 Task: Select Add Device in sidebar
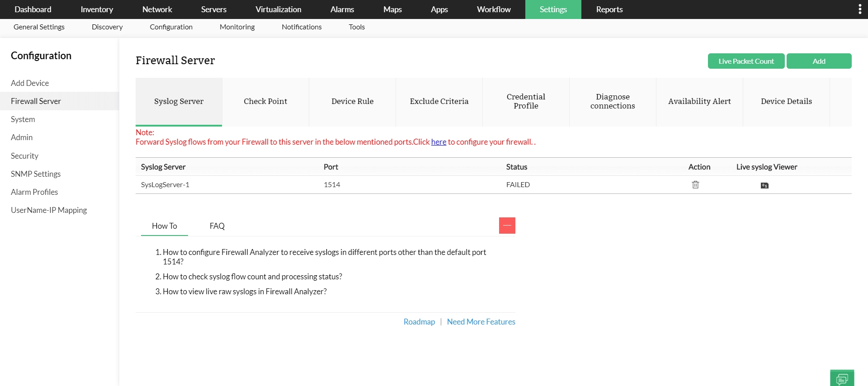[59, 83]
